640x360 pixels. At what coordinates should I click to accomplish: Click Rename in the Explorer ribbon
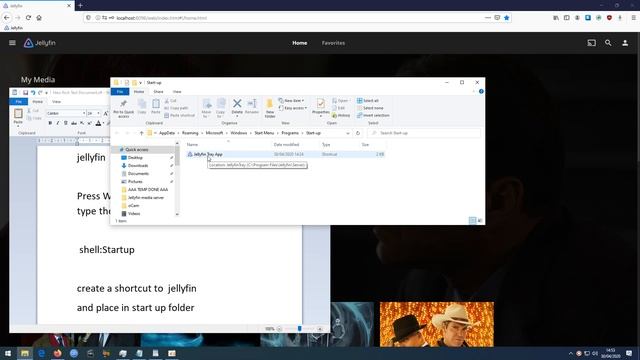[252, 107]
